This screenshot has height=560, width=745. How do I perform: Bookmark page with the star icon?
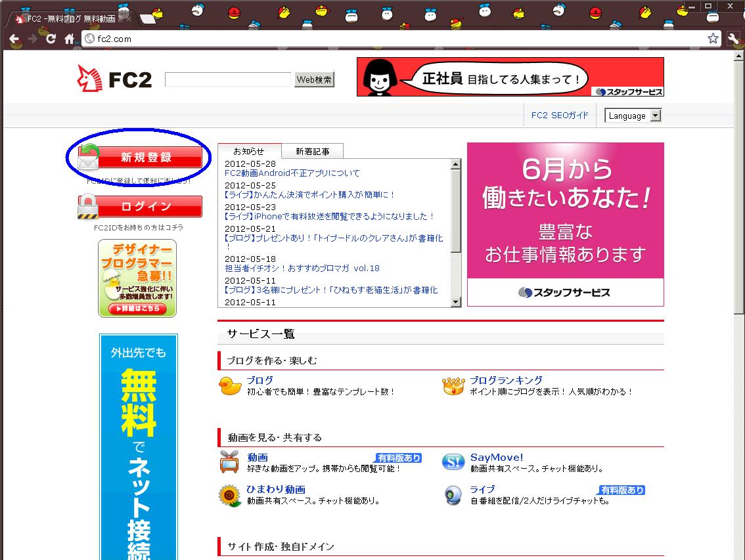(x=713, y=39)
